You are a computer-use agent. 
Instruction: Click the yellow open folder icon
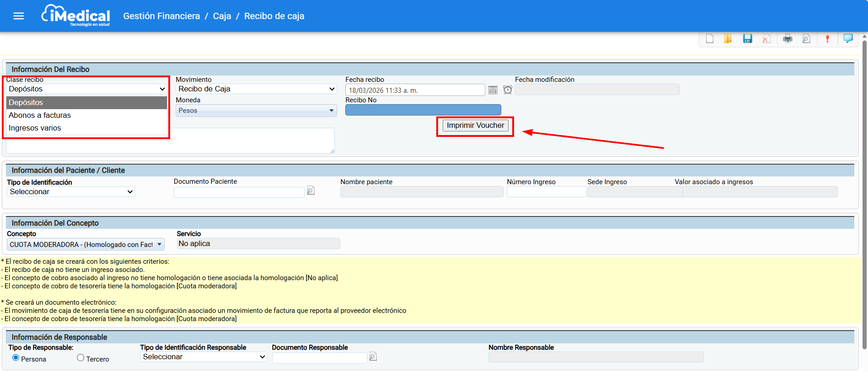click(728, 39)
